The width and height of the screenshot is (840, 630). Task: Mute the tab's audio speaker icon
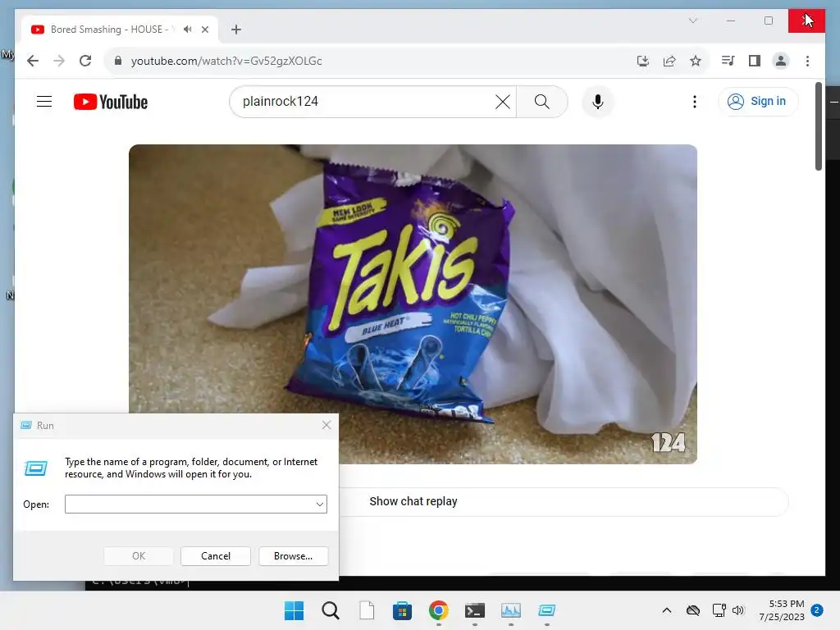(x=188, y=30)
